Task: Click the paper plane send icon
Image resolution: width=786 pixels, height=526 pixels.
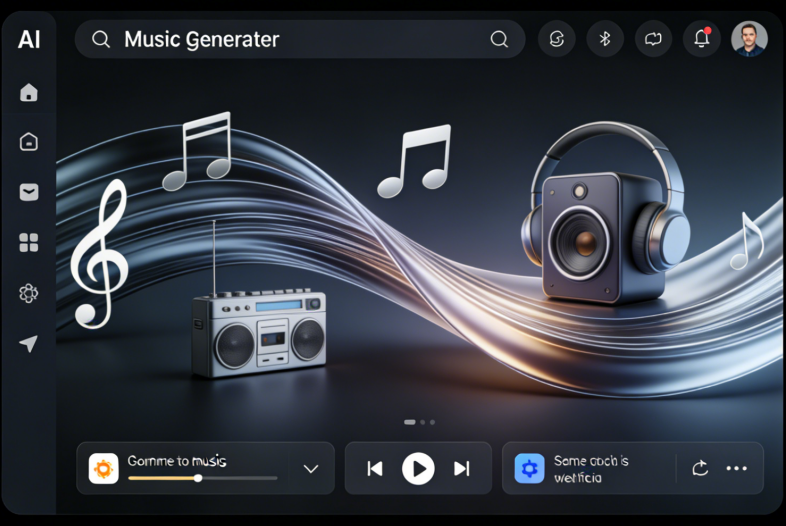Action: coord(29,343)
